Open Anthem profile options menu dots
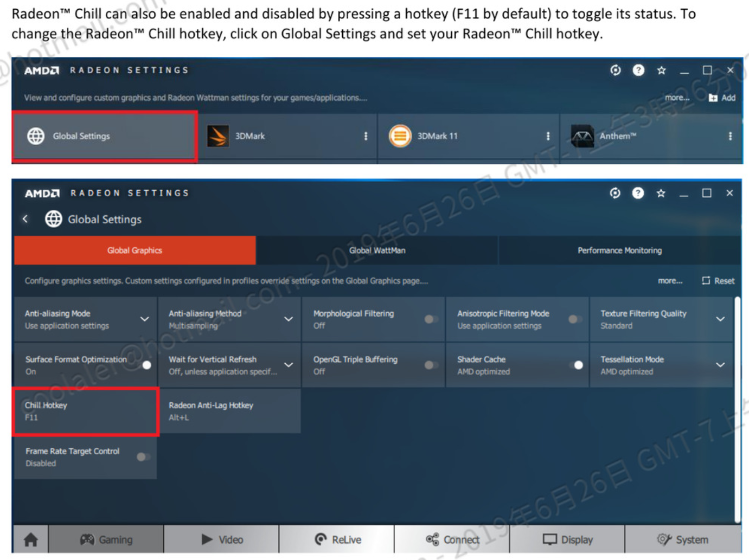This screenshot has width=749, height=560. (730, 136)
